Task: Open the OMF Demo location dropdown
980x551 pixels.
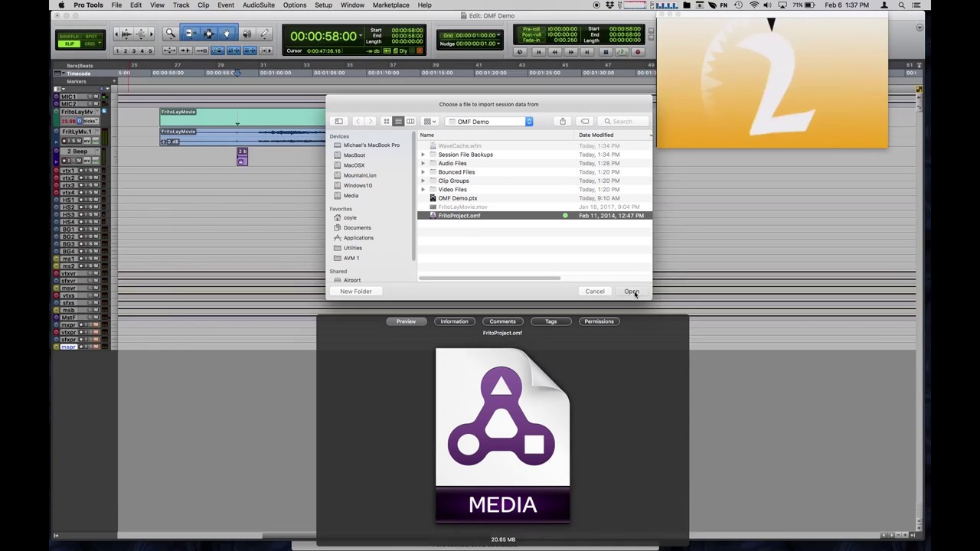Action: (489, 122)
